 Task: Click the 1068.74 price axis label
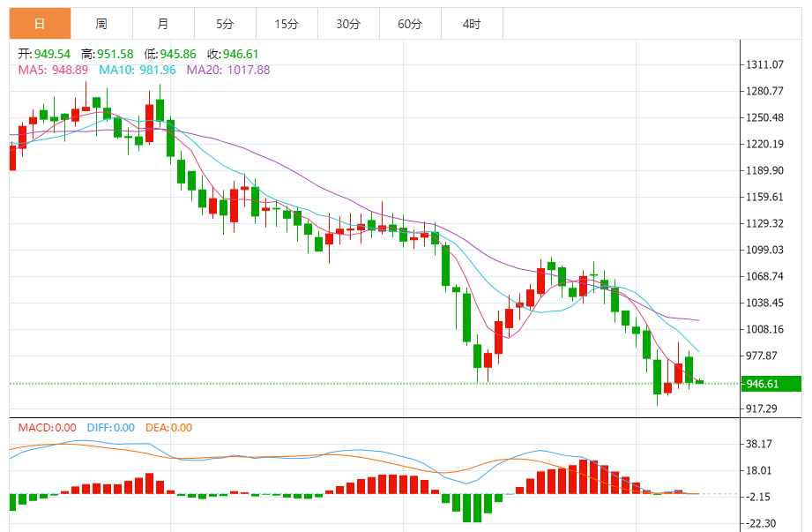[764, 276]
